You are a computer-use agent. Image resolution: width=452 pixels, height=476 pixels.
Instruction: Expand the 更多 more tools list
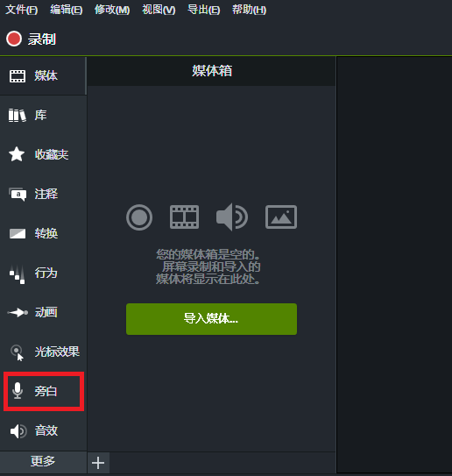[x=43, y=461]
